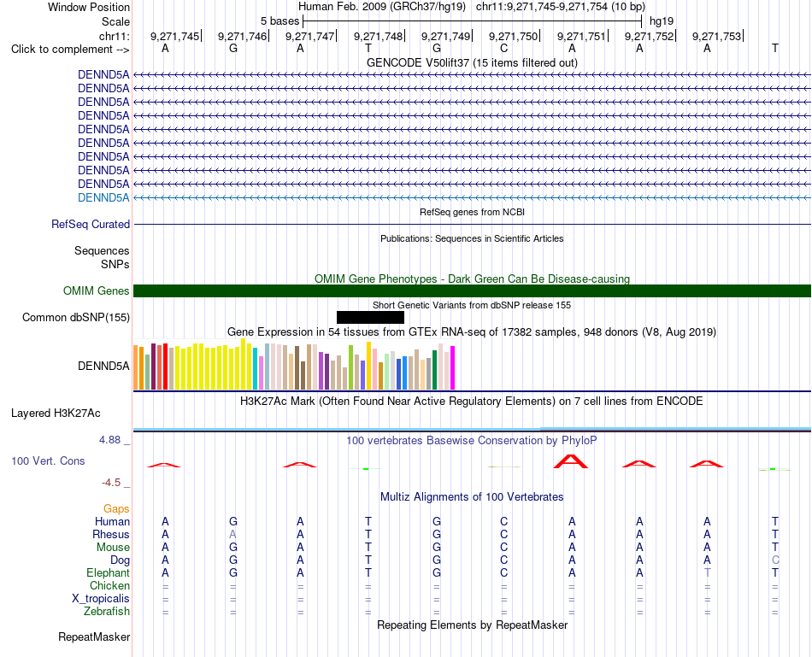Click 'Multiz Alignments of 100 Vertebrates' title

click(472, 497)
